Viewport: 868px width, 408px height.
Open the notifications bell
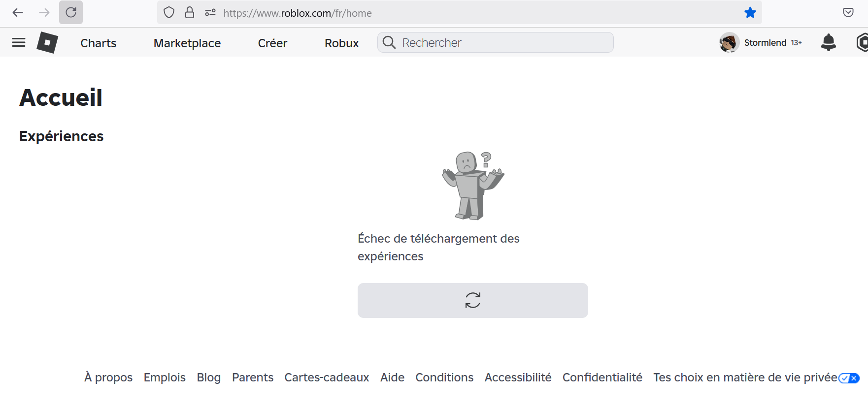point(828,43)
